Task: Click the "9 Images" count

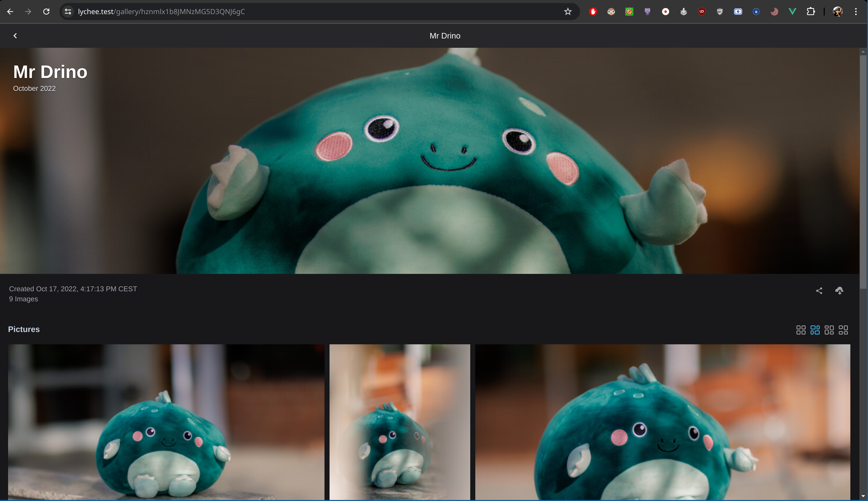Action: [x=23, y=299]
